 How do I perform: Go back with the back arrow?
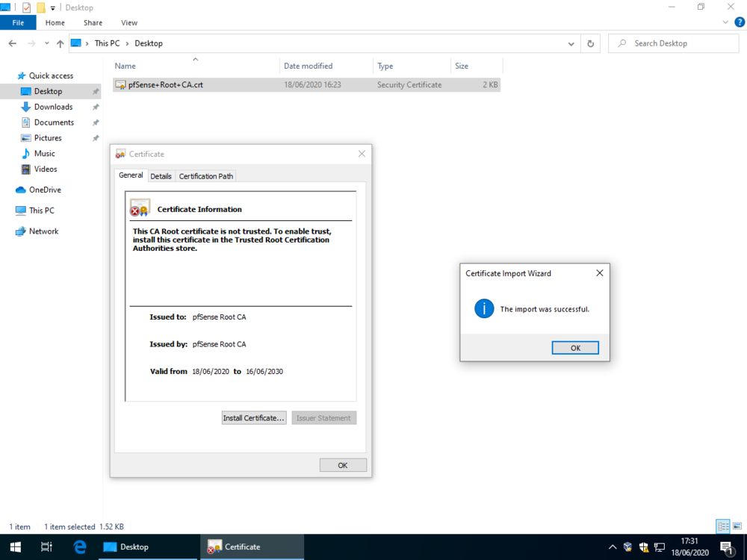(13, 43)
